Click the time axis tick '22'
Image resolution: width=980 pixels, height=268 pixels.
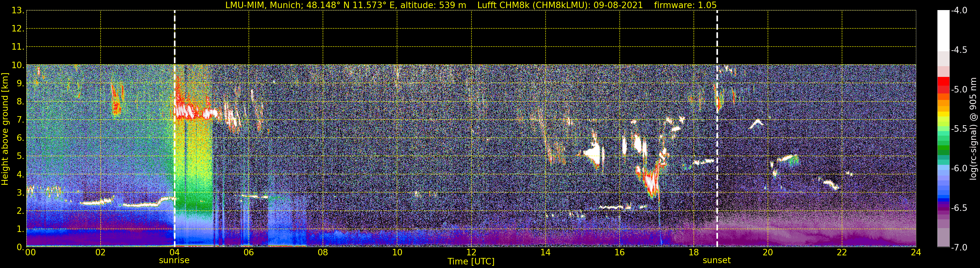(842, 252)
